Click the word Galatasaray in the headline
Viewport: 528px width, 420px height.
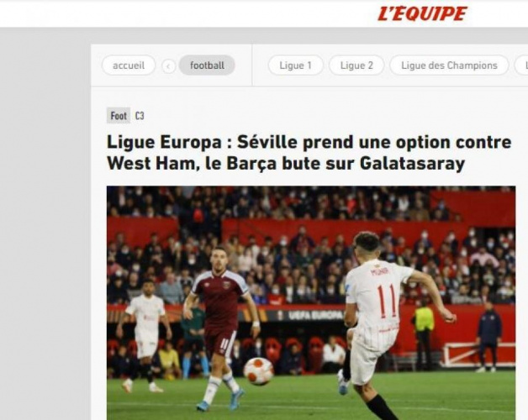413,164
